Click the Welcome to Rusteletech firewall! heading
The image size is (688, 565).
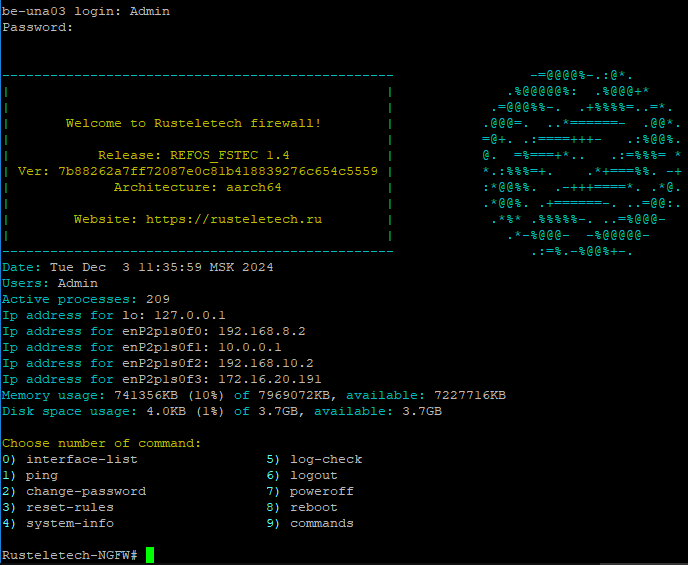pyautogui.click(x=194, y=123)
